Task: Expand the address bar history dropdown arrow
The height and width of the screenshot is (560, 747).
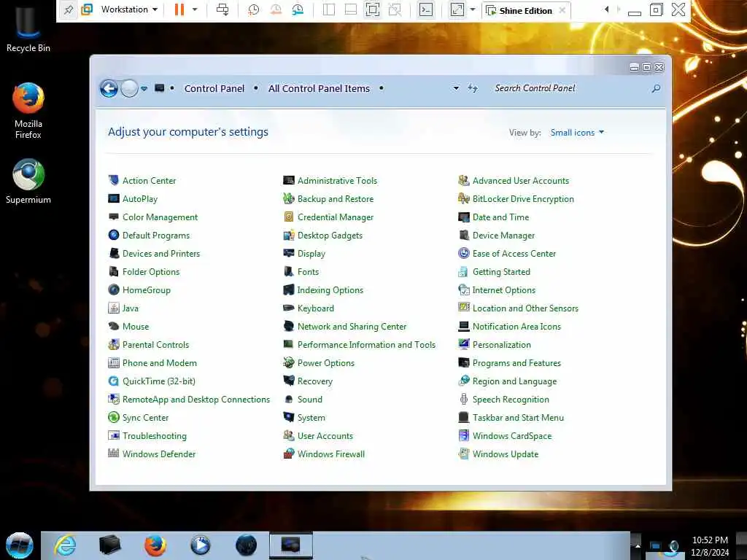Action: point(456,88)
